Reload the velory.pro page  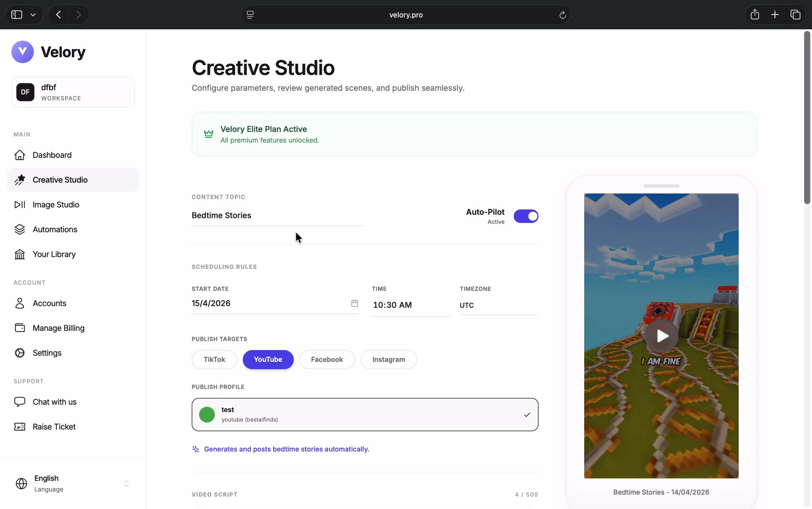click(562, 15)
